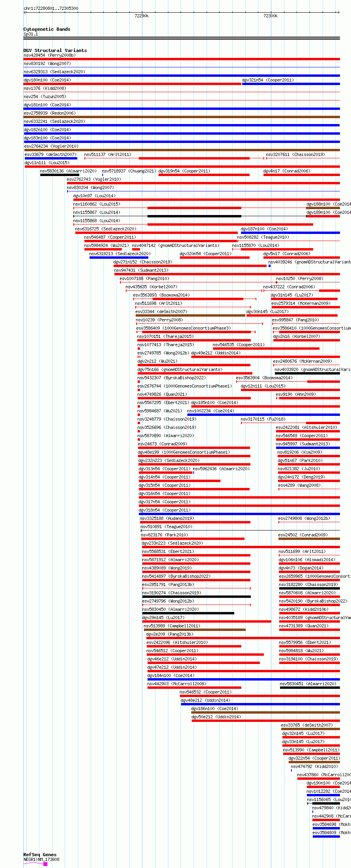Open dgv187n100 (Coe2014) variant
351x868 pixels.
(264, 229)
